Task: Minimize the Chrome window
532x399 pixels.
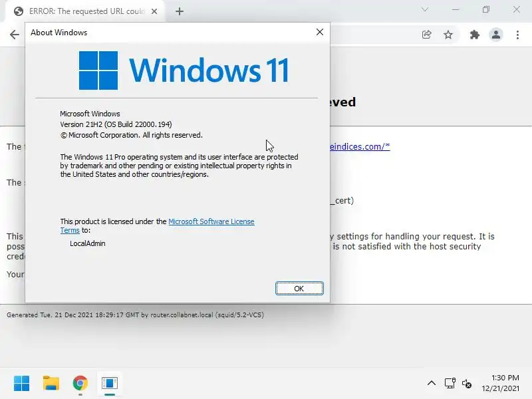Action: coord(456,9)
